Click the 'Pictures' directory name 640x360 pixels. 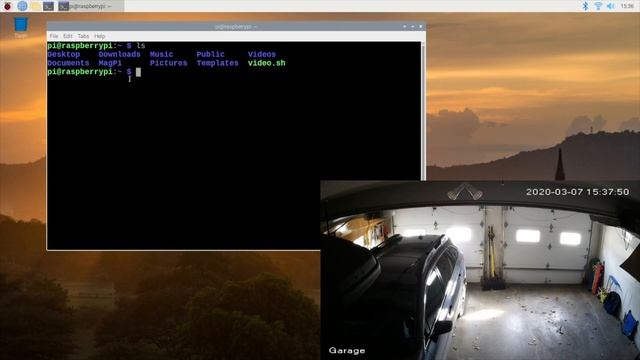coord(168,63)
